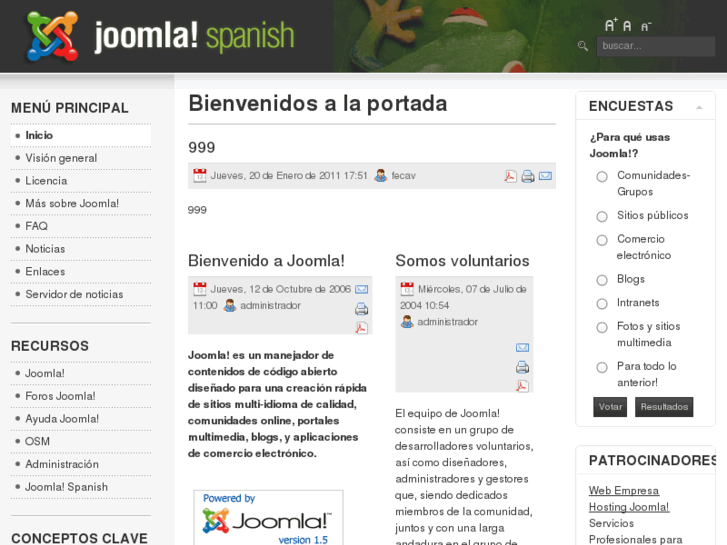Open Ayuda Joomla! link
This screenshot has width=727, height=545.
click(81, 419)
